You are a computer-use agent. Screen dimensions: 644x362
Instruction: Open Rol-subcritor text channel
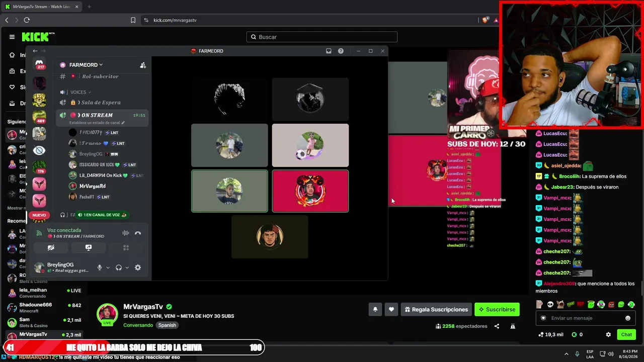point(100,76)
